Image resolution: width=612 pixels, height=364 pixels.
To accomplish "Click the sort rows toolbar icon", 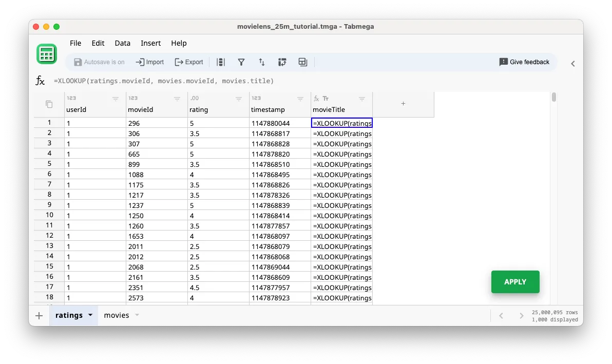I will 262,62.
